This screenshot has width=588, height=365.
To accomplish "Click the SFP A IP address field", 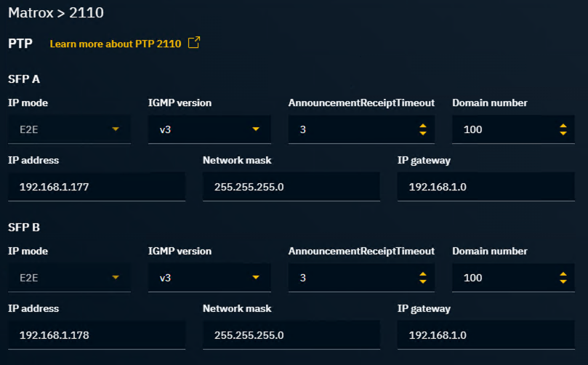I will click(97, 187).
